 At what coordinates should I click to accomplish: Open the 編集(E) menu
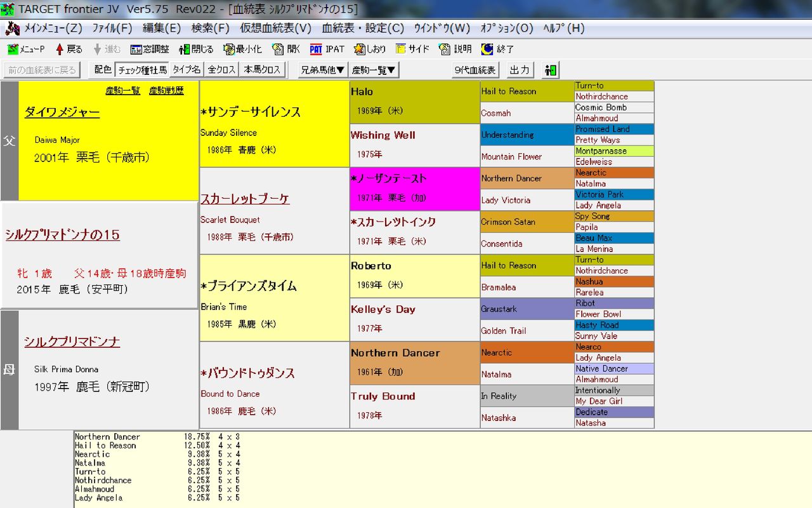click(x=162, y=28)
